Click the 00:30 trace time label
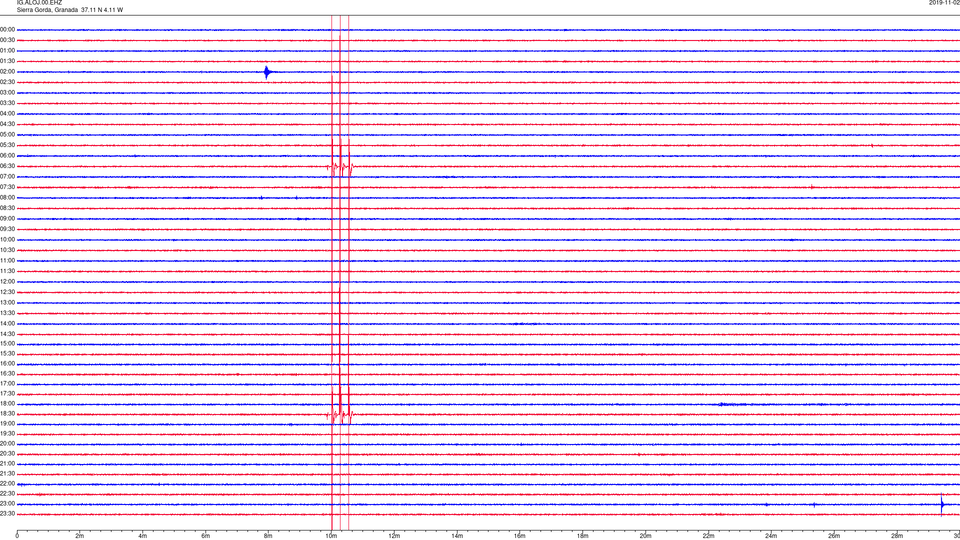Viewport: 960px width, 540px height. (7, 40)
